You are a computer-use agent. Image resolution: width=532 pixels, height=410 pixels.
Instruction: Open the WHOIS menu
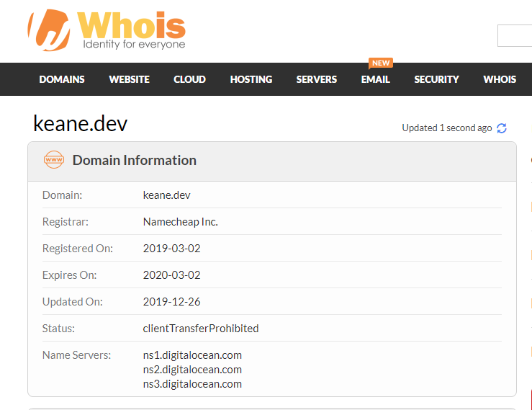(500, 79)
